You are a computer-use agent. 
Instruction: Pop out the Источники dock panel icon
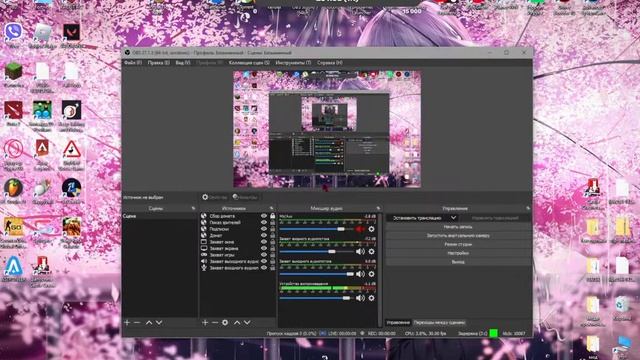271,208
